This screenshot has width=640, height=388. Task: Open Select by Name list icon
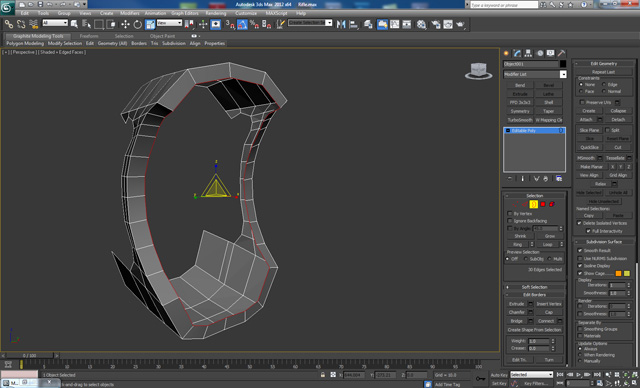(x=87, y=24)
